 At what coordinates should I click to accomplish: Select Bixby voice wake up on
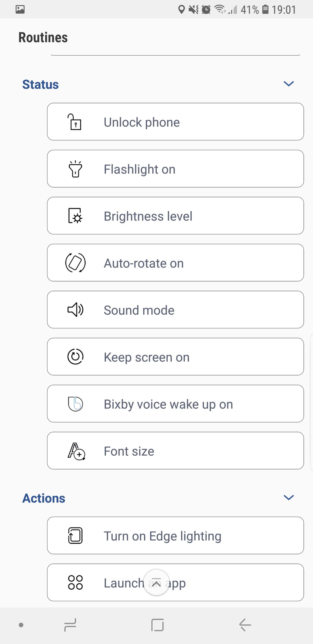point(175,404)
